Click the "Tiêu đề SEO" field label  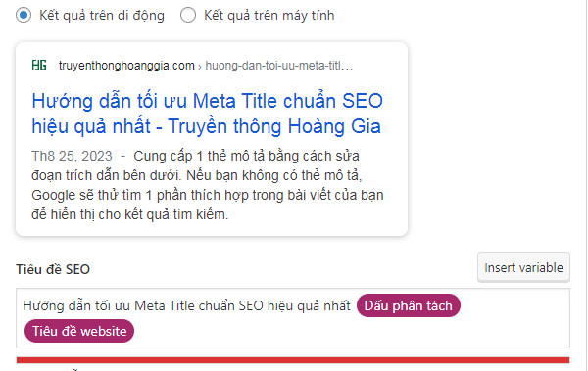tap(53, 269)
